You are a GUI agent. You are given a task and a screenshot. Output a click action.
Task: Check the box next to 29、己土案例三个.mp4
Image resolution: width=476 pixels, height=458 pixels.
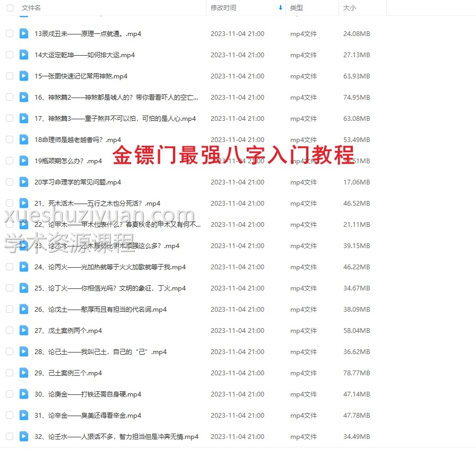9,373
